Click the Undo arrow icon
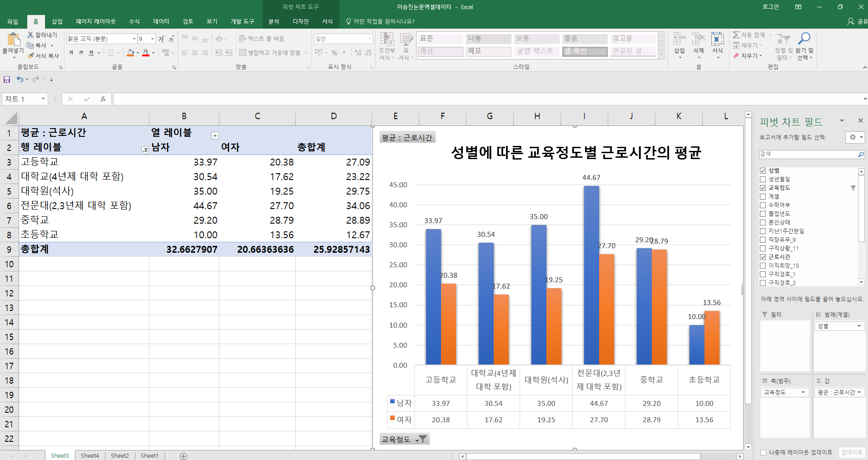This screenshot has height=460, width=868. (x=20, y=80)
